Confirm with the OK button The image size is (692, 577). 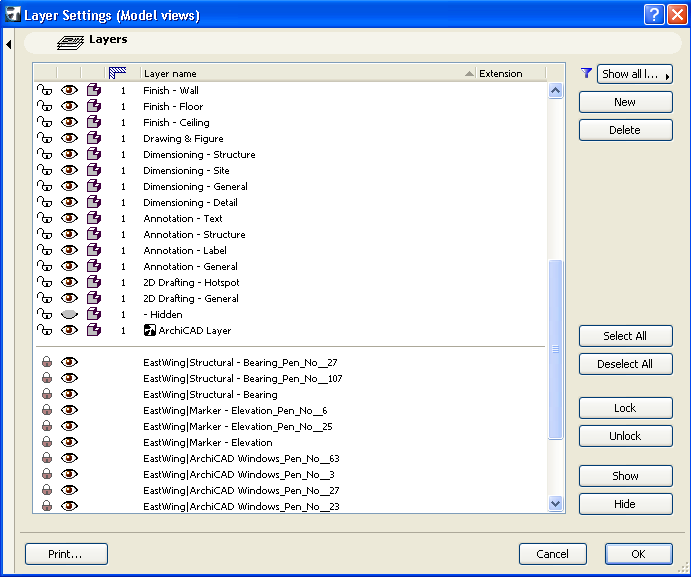639,554
